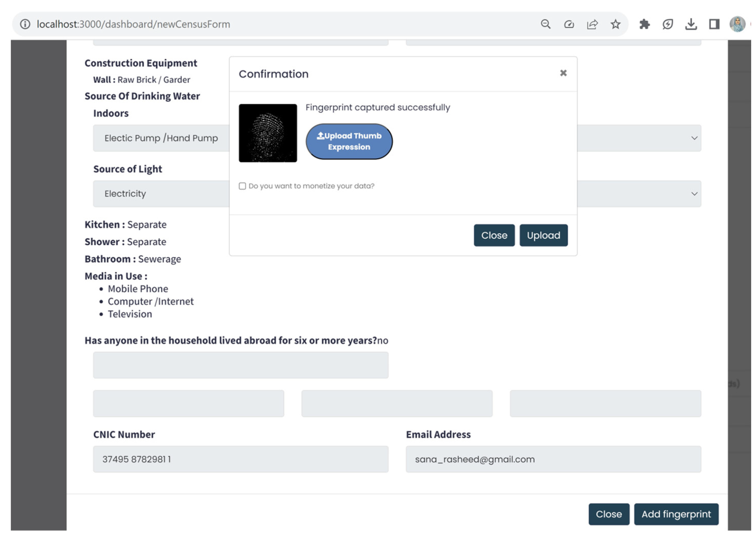Click the site info icon in address bar
The height and width of the screenshot is (539, 756).
tap(25, 24)
